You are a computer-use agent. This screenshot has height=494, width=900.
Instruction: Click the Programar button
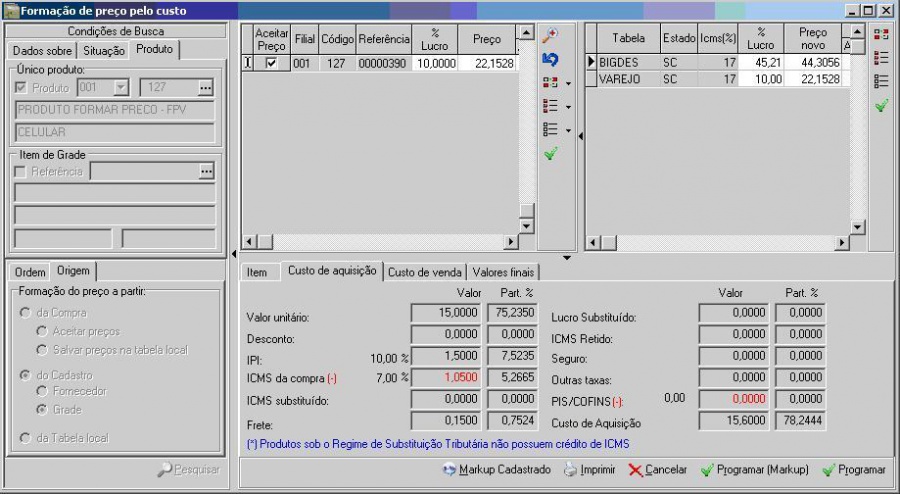pyautogui.click(x=853, y=469)
